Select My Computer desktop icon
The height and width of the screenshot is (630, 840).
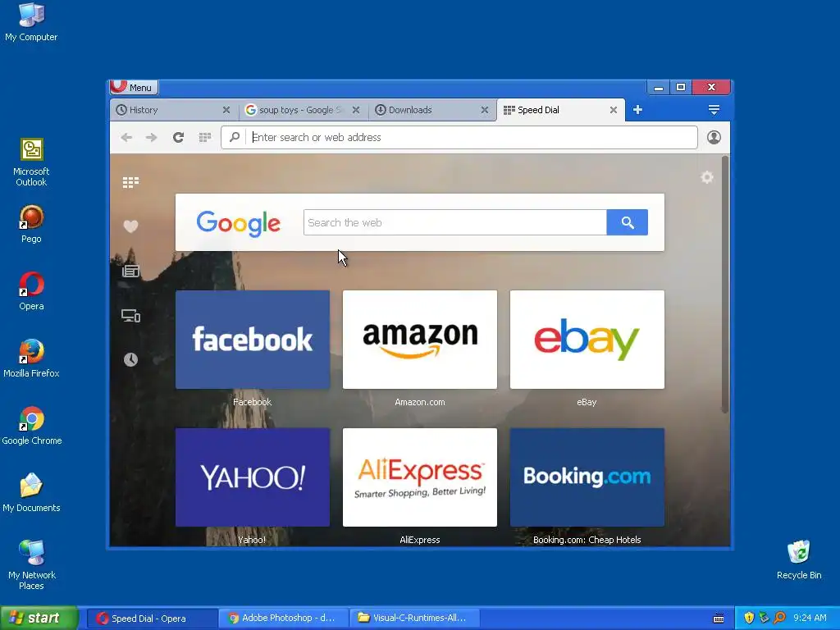pyautogui.click(x=31, y=22)
